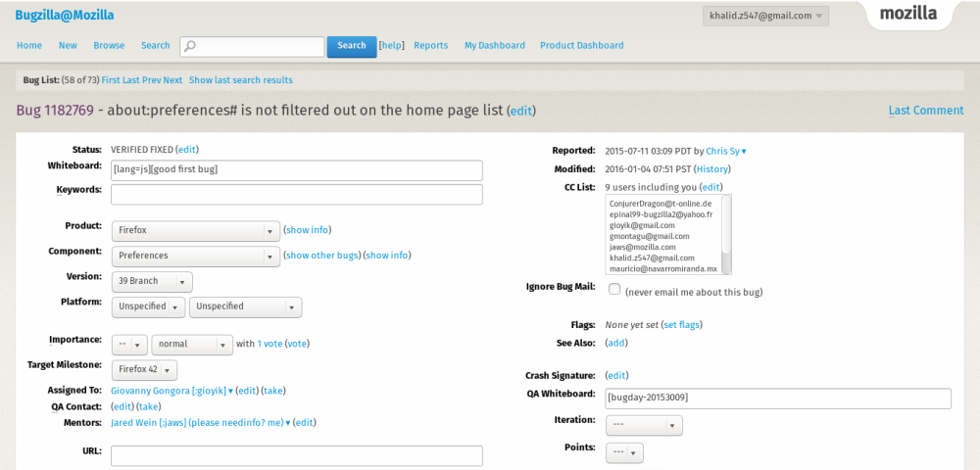Open the Component dropdown showing Preferences
This screenshot has height=470, width=980.
coord(196,256)
